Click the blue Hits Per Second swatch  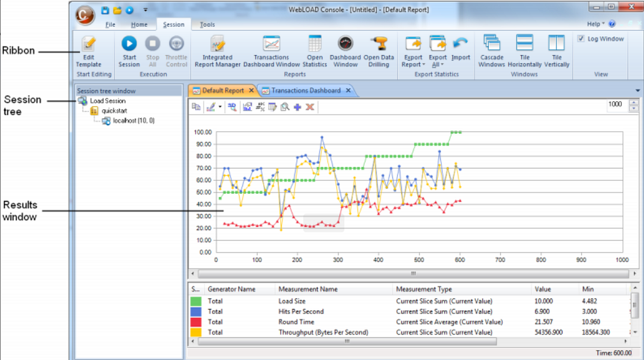coord(196,312)
